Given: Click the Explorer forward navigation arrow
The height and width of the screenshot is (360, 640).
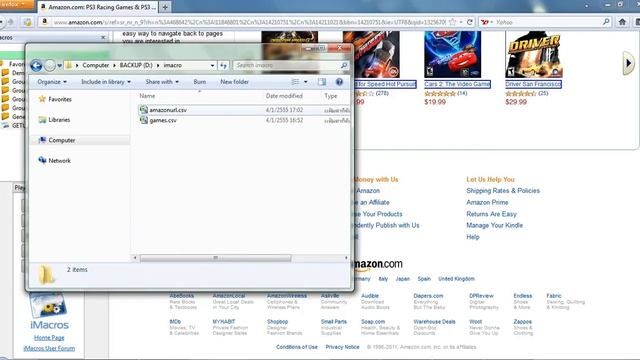Looking at the screenshot, I should [50, 65].
